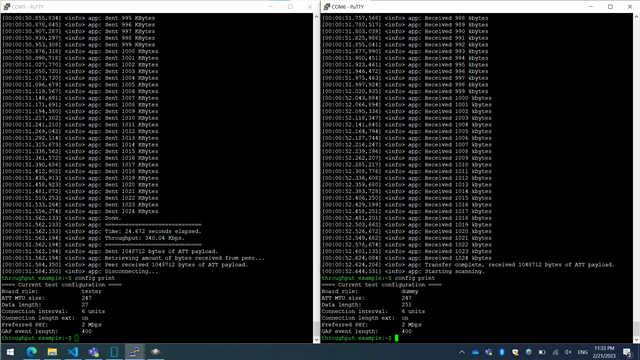Click the active PuTTY taskbar icon

[135, 352]
